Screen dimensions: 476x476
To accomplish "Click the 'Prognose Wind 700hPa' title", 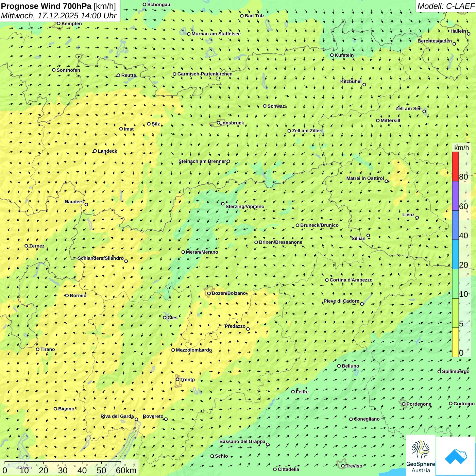I will [x=46, y=6].
